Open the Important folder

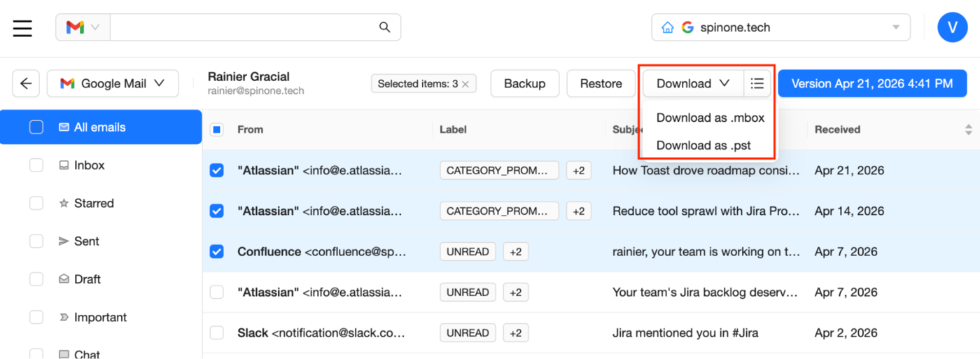pyautogui.click(x=101, y=318)
